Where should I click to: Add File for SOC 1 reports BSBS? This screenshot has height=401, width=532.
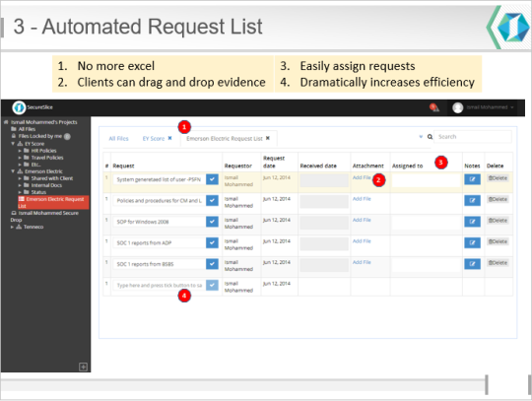(362, 262)
